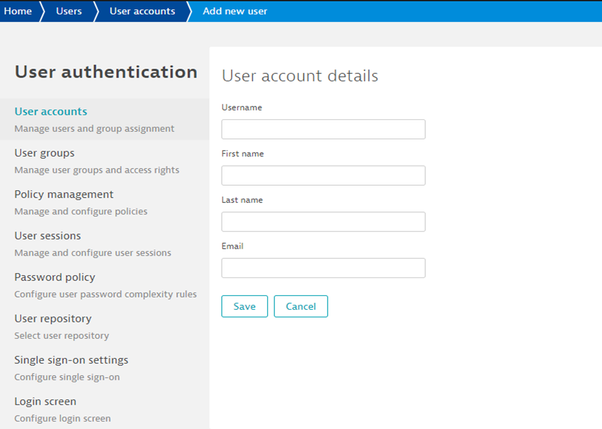
Task: Click the Add new user breadcrumb
Action: click(234, 11)
